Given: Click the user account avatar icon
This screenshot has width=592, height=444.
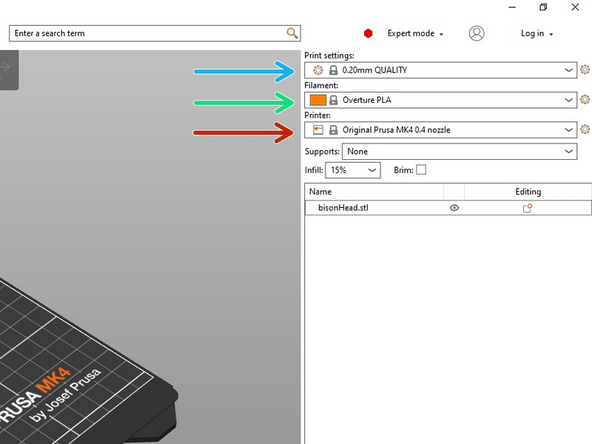Looking at the screenshot, I should click(476, 33).
